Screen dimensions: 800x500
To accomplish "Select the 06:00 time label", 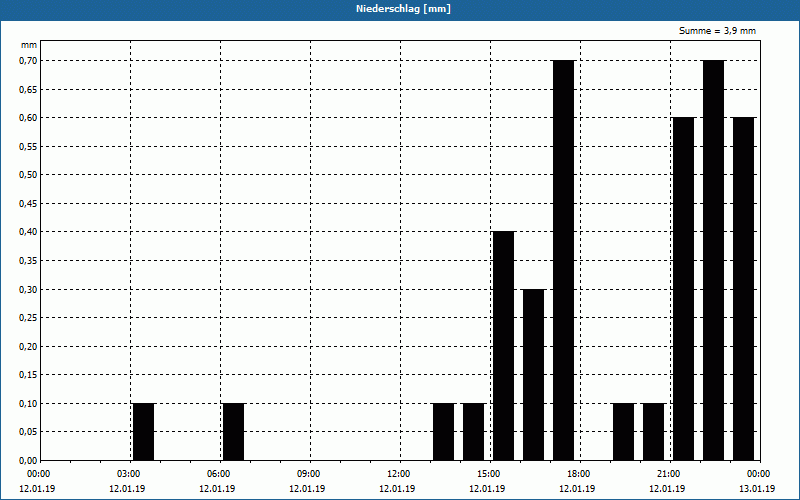I will coord(219,474).
